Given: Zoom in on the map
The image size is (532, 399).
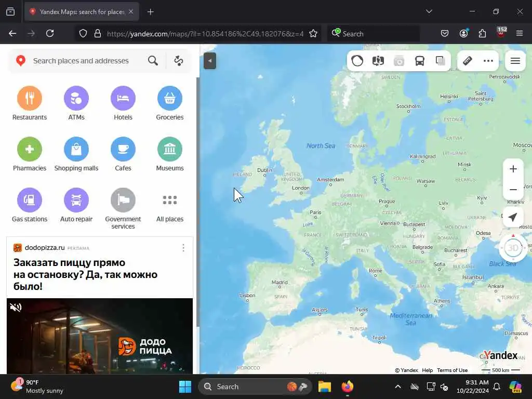Looking at the screenshot, I should [513, 169].
